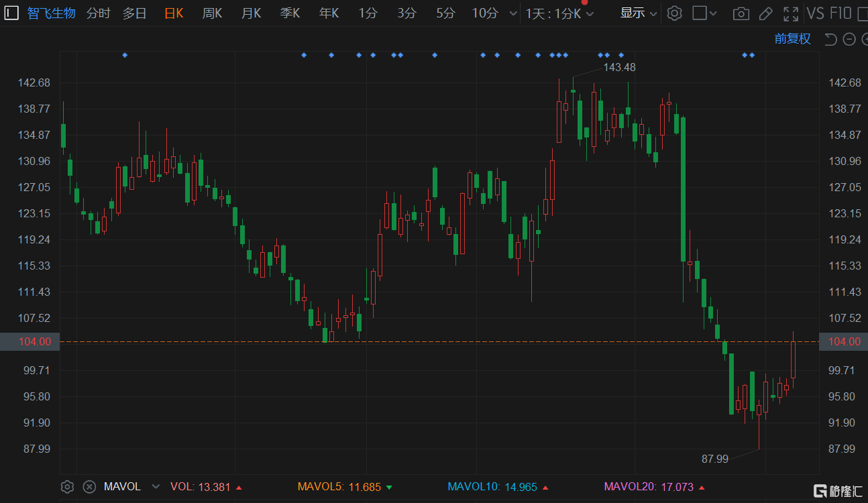The height and width of the screenshot is (503, 868).
Task: Open MAVOL indicator settings gear
Action: click(66, 487)
